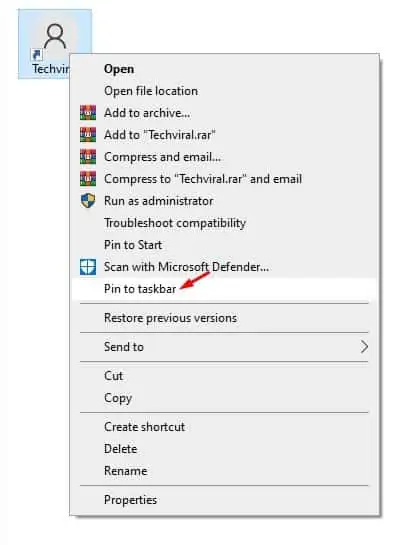The image size is (409, 545).
Task: Choose Delete from the menu
Action: [120, 449]
